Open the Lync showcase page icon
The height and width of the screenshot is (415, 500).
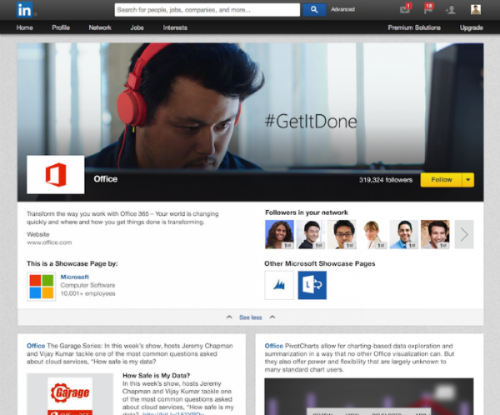tap(312, 285)
